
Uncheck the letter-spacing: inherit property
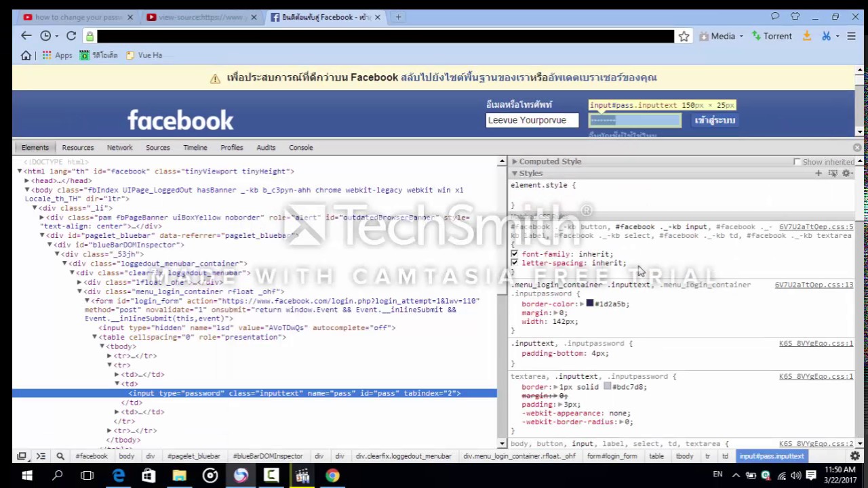tap(514, 263)
